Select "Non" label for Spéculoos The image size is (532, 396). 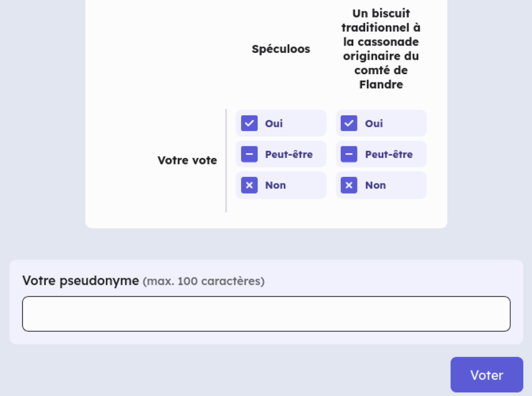[x=275, y=185]
